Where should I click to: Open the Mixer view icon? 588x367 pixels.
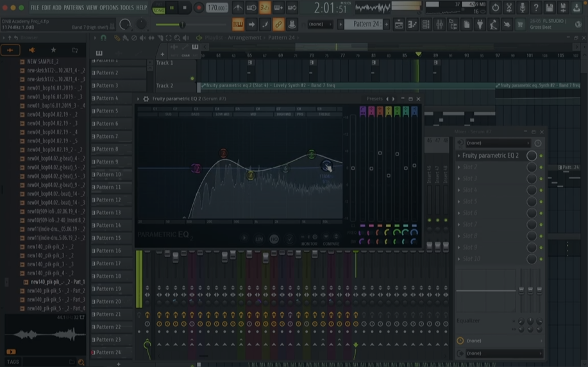click(439, 25)
